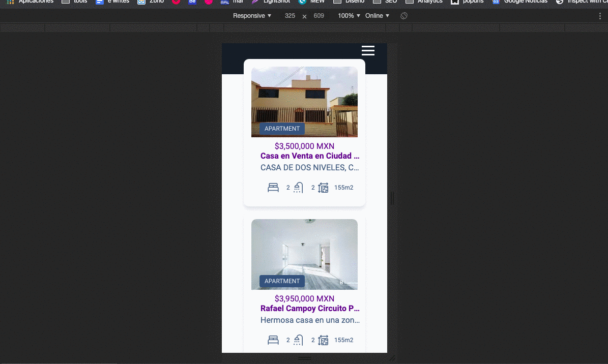The height and width of the screenshot is (364, 608).
Task: Click the bed icon on the Rafael Campoy listing
Action: 273,340
